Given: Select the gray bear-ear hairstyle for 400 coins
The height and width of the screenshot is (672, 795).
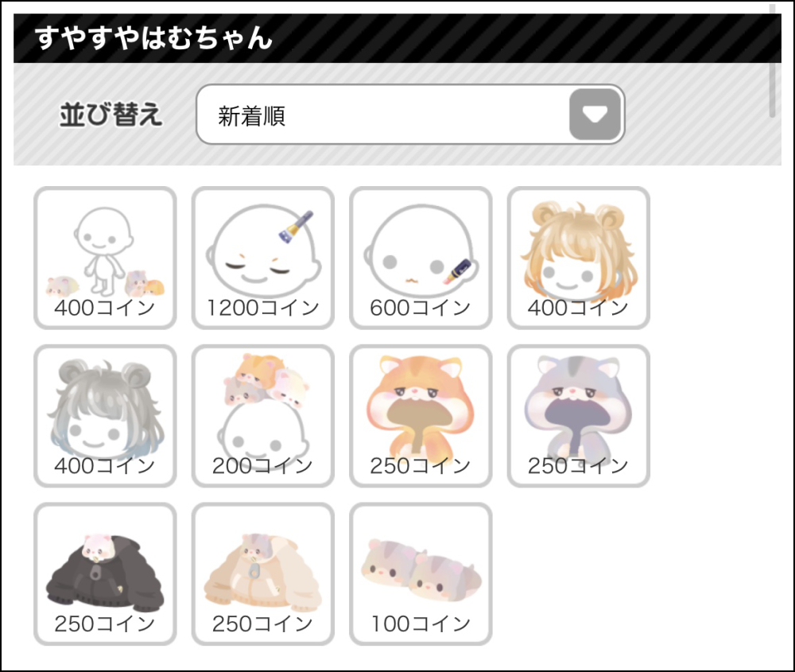Looking at the screenshot, I should pyautogui.click(x=105, y=416).
